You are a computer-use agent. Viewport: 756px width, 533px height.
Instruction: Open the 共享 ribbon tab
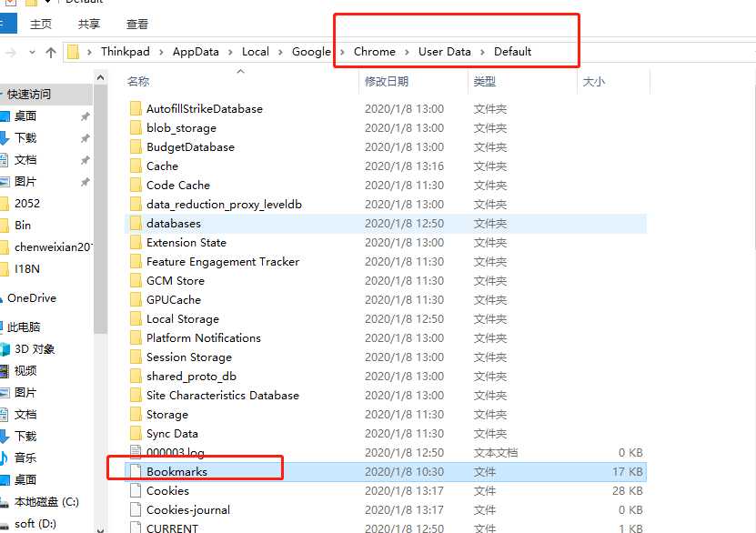click(89, 24)
